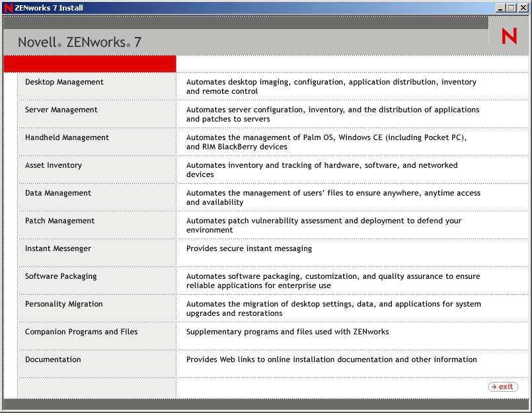Choose Personality Migration
This screenshot has width=532, height=413.
pos(63,304)
